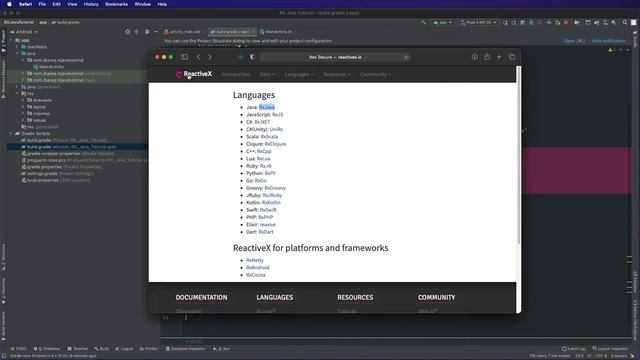Open the Introduction nav link
640x360 pixels.
(236, 74)
